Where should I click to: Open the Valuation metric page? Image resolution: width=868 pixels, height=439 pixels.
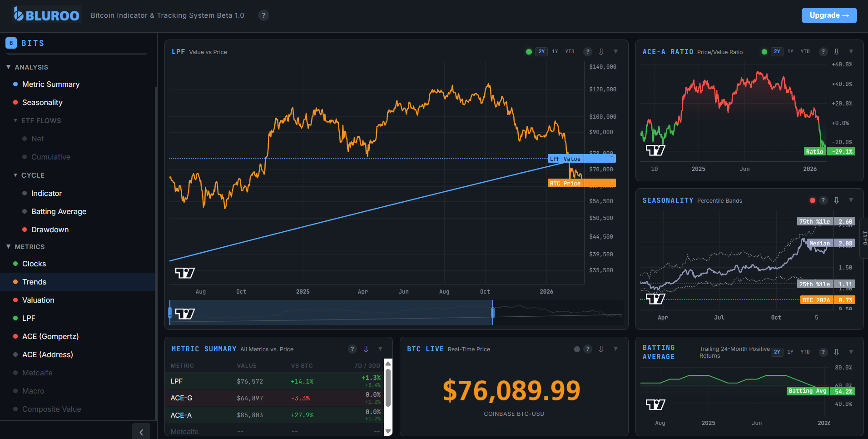[x=38, y=300]
